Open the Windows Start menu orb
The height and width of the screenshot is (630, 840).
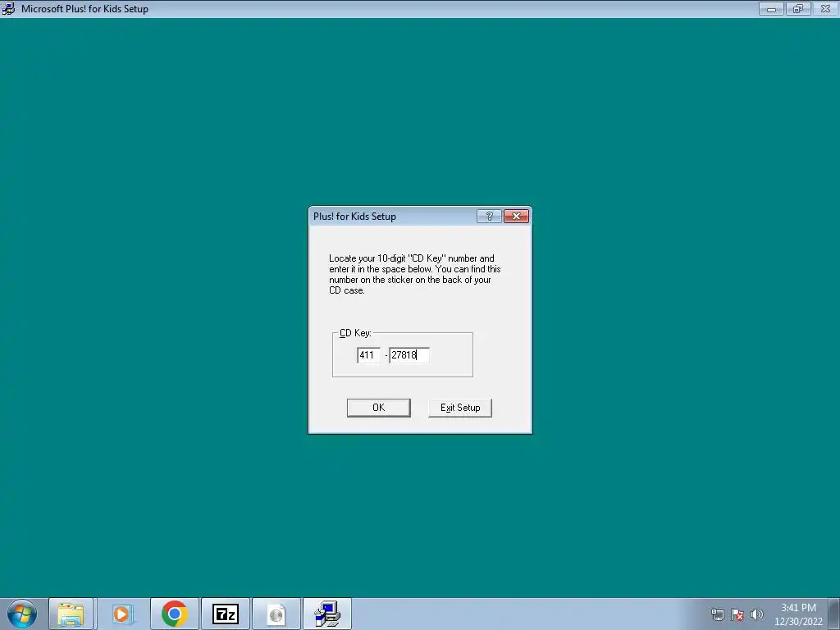click(22, 614)
